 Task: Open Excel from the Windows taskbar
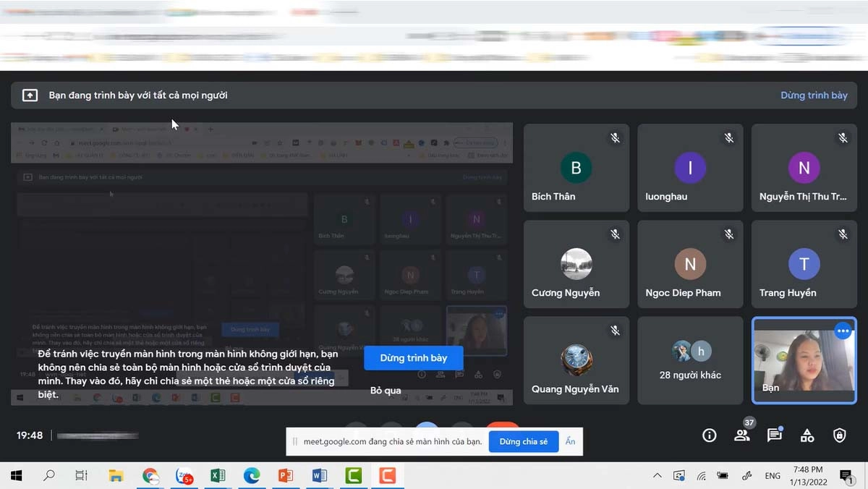217,475
